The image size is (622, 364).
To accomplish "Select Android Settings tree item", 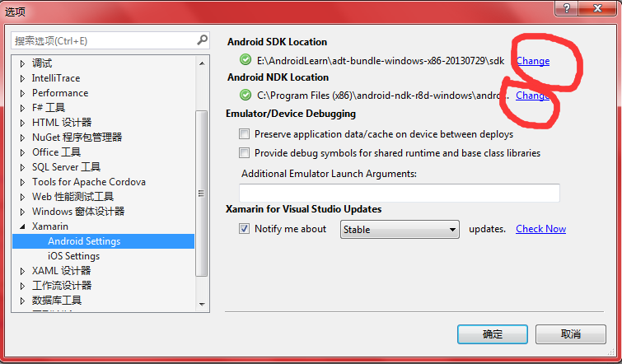I will [104, 241].
